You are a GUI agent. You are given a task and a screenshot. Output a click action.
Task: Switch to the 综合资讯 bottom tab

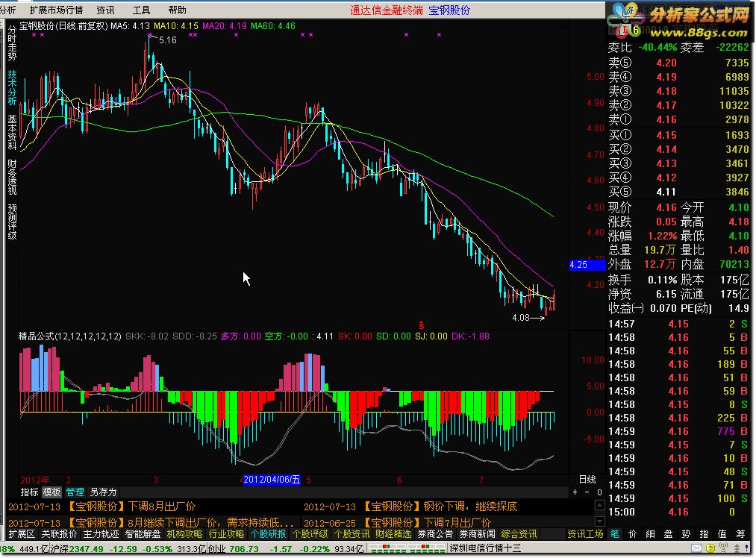519,534
